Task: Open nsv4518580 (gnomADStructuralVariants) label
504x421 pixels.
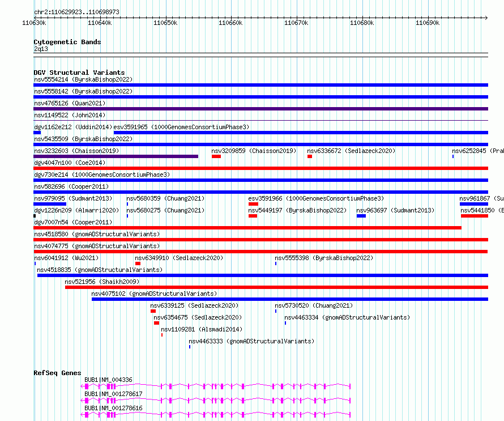Action: tap(97, 234)
